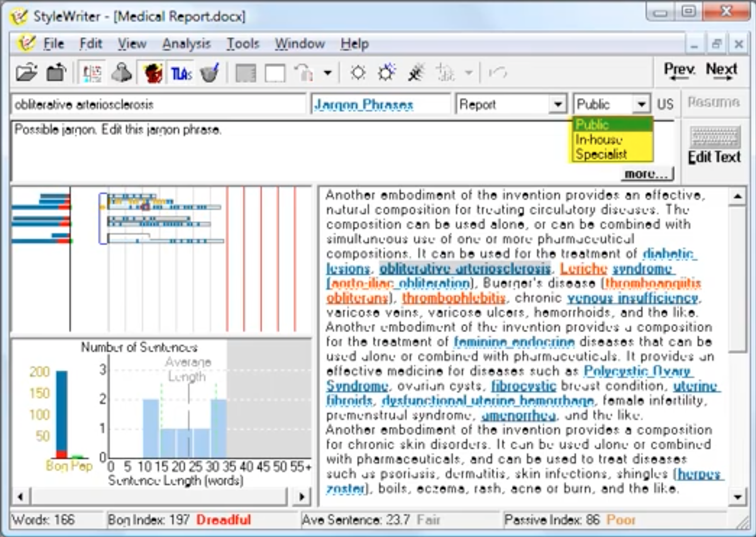Click the highlighted obliterative arteriosclerosis text
Screen dimensions: 756x537
[465, 268]
